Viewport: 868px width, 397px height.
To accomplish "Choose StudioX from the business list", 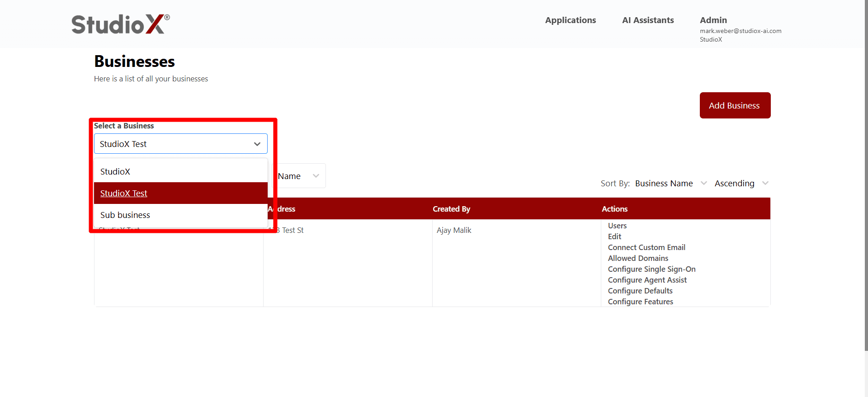I will [181, 171].
